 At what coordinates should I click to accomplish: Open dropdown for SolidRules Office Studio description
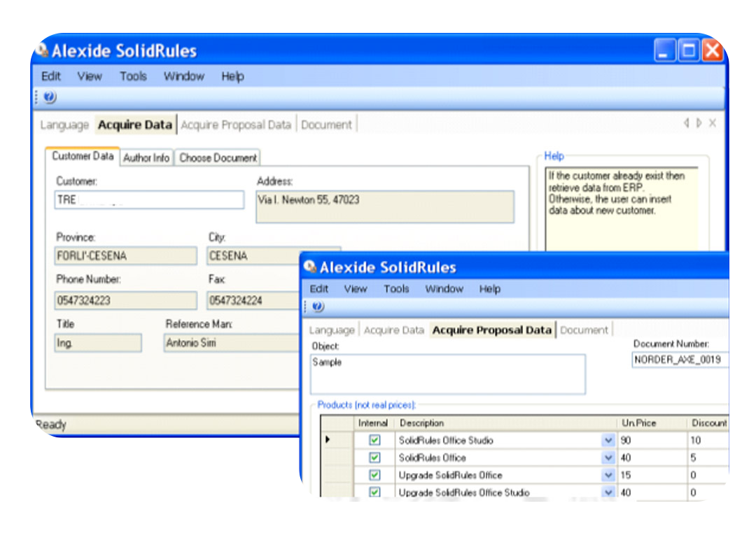tap(608, 440)
